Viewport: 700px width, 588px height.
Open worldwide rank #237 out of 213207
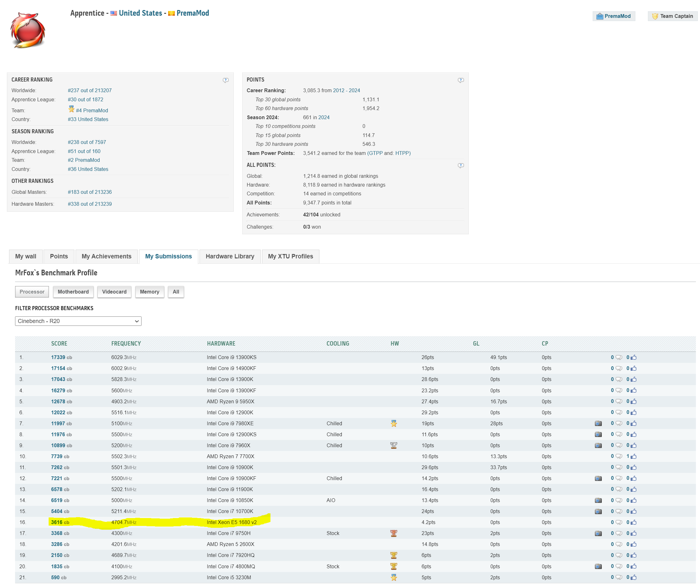pyautogui.click(x=90, y=90)
